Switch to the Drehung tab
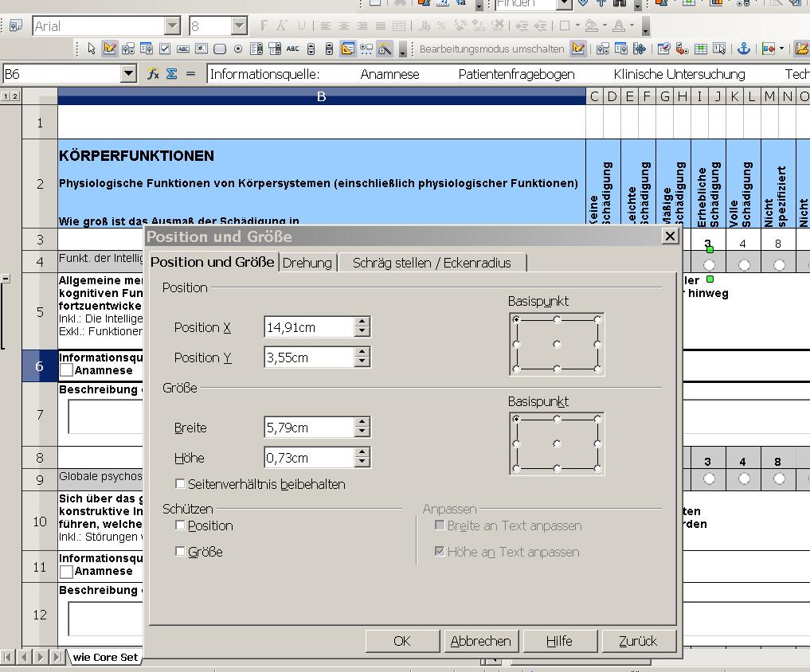This screenshot has height=672, width=810. click(x=307, y=263)
